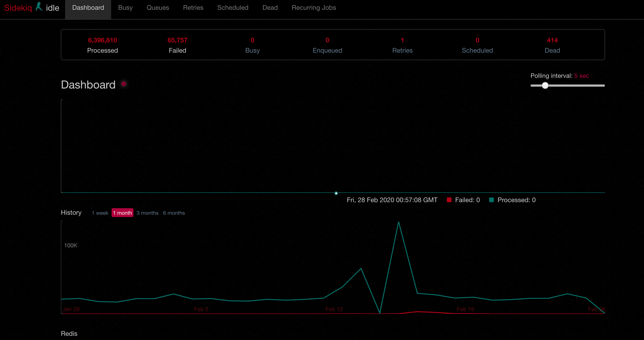Go to the Retries section

pyautogui.click(x=193, y=7)
